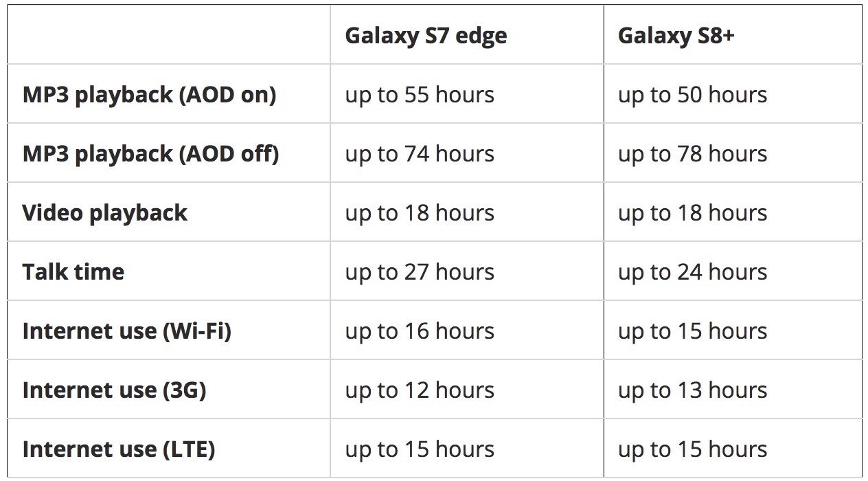This screenshot has height=481, width=868.
Task: Select the "up to 78 hours" cell
Action: pos(692,154)
